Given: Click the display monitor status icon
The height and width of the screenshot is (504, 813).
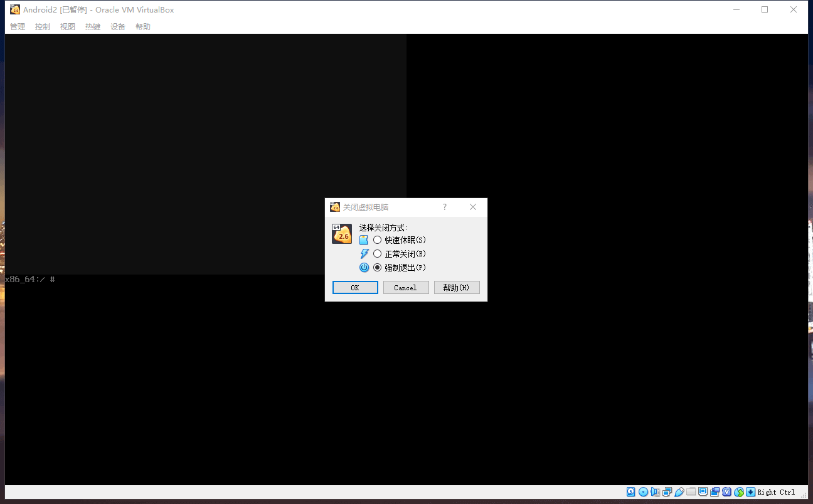Looking at the screenshot, I should point(703,492).
